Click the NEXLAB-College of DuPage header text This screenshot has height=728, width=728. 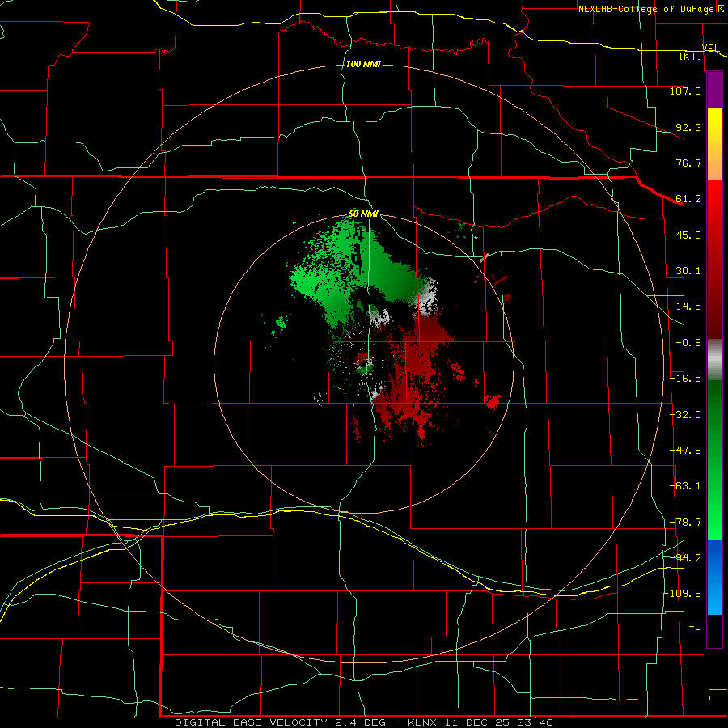[645, 9]
